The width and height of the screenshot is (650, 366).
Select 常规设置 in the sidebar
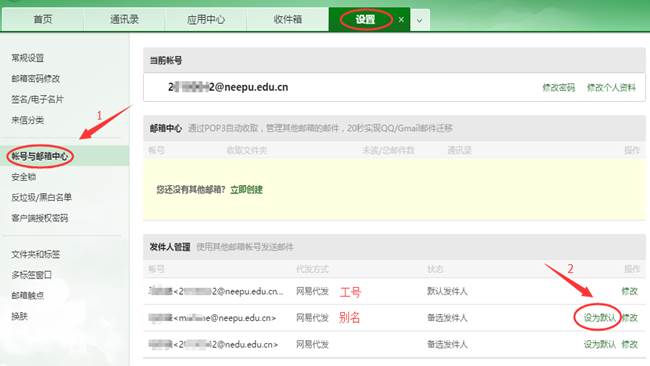point(27,58)
